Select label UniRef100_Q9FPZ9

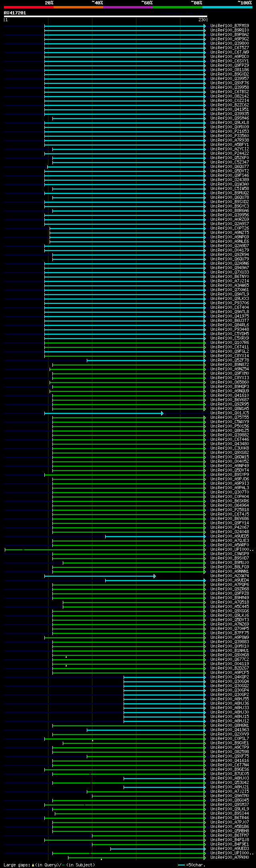[230, 66]
